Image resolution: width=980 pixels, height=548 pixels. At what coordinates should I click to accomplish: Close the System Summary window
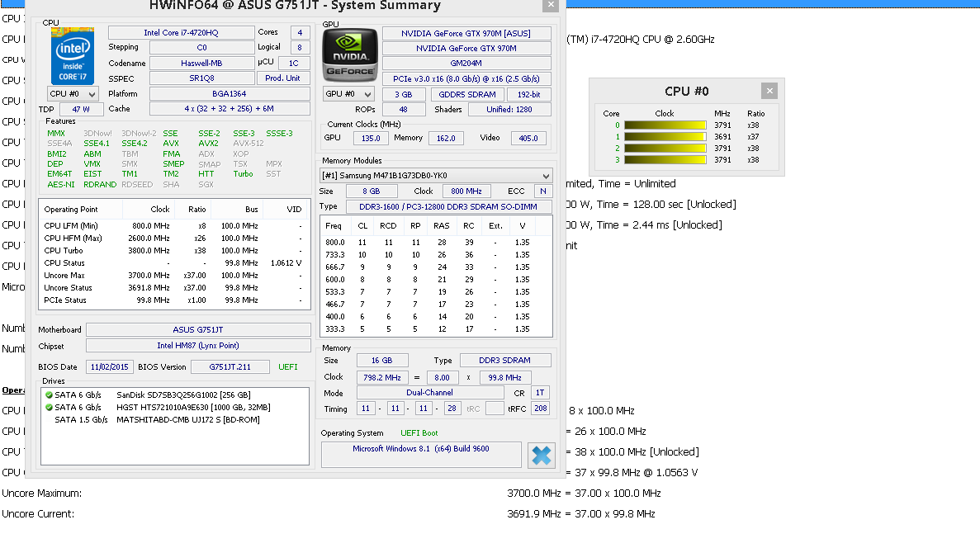click(x=551, y=5)
